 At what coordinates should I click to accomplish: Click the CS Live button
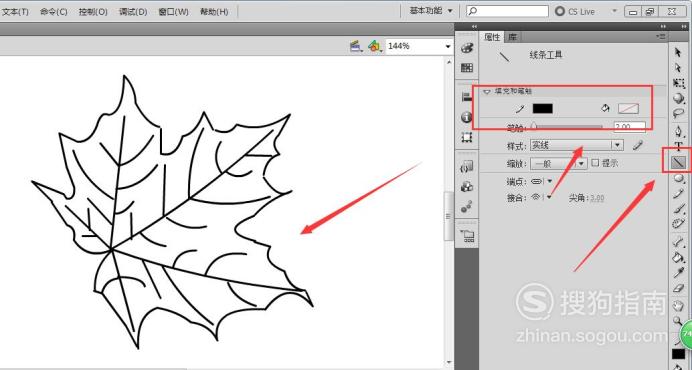(575, 11)
